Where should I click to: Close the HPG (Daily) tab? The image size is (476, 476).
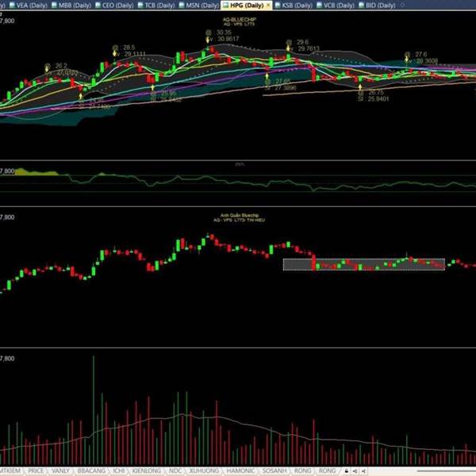268,6
